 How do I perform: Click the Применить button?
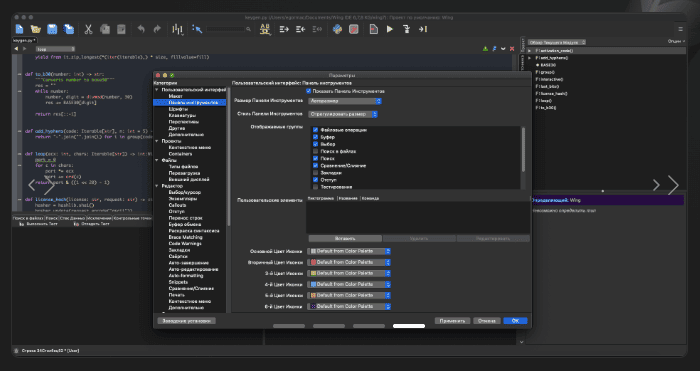click(452, 321)
